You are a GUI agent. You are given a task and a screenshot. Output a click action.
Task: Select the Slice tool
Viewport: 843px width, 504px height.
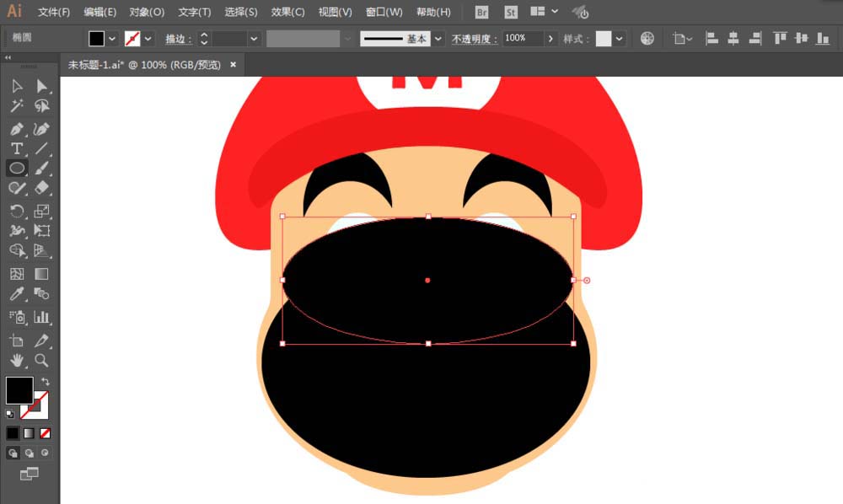click(x=41, y=340)
